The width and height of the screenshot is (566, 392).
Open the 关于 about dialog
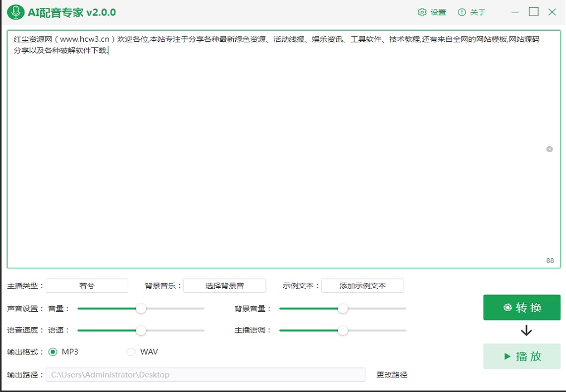tap(472, 12)
